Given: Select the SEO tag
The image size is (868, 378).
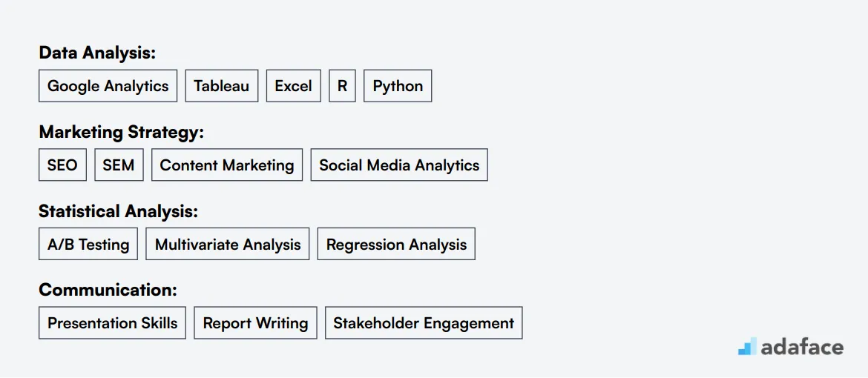Looking at the screenshot, I should 62,165.
